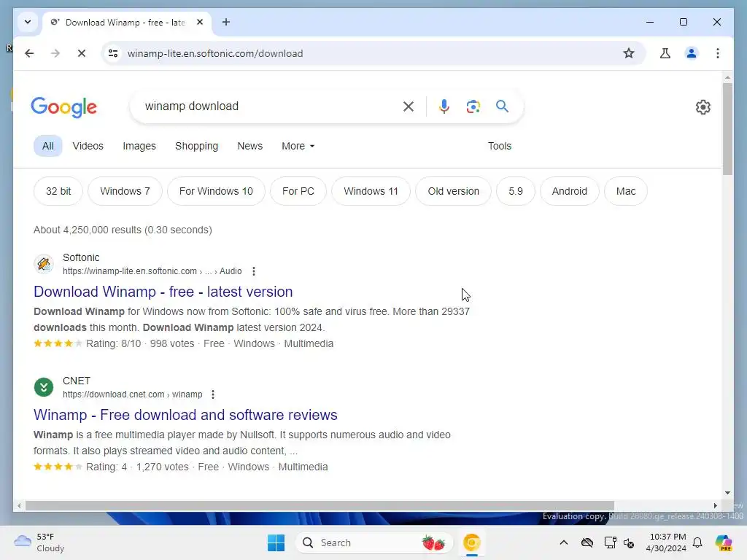This screenshot has height=560, width=747.
Task: View site information icon in address bar
Action: click(x=113, y=53)
